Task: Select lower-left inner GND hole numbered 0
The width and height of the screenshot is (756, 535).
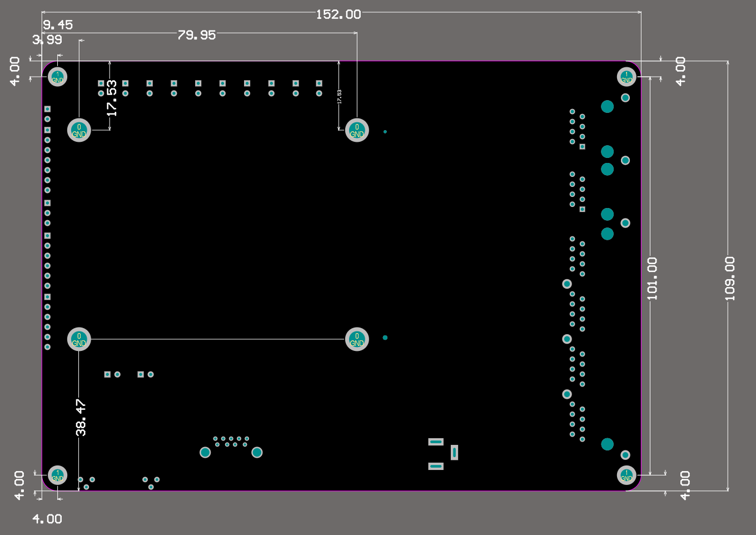Action: point(79,339)
